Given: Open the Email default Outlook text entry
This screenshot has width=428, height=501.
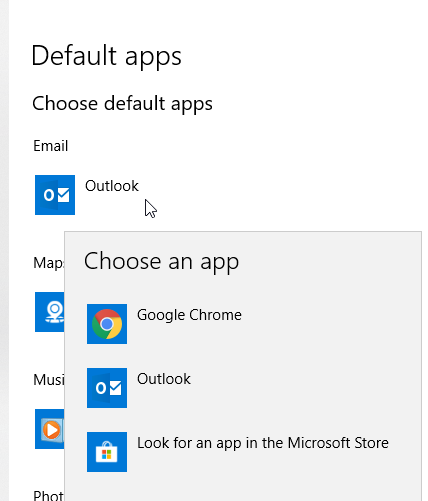Looking at the screenshot, I should [112, 186].
